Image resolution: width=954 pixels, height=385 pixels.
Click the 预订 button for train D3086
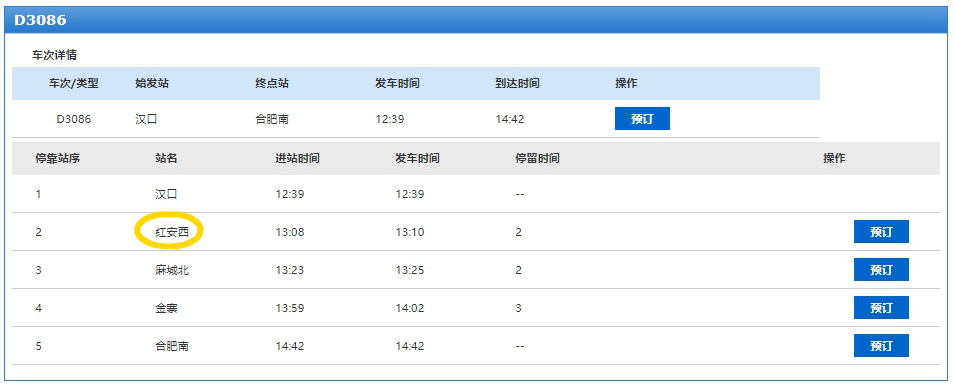click(642, 119)
